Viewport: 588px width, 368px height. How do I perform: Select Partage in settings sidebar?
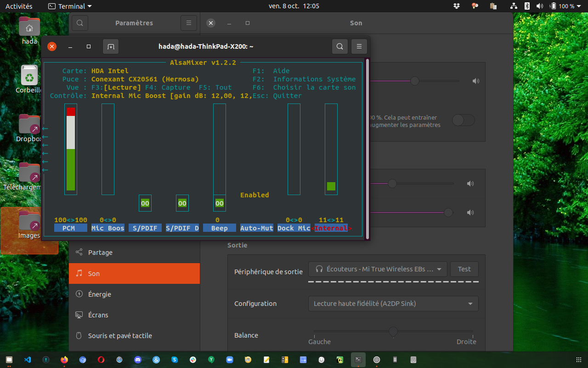point(100,253)
